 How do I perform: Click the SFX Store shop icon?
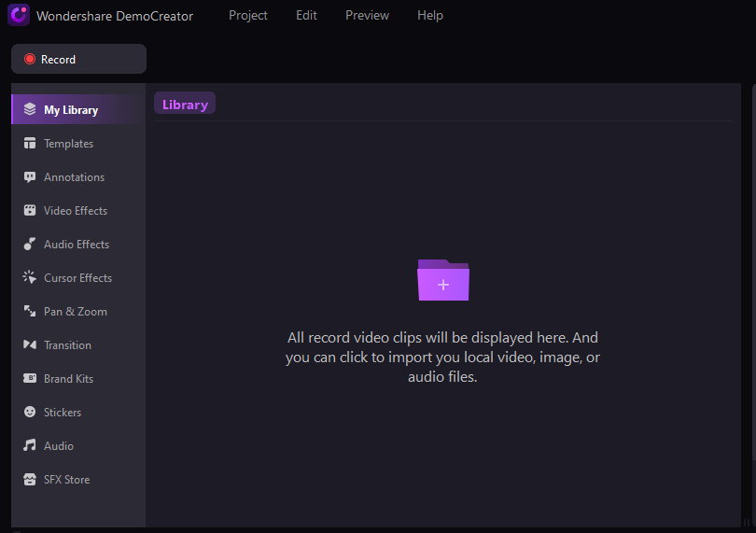coord(30,480)
